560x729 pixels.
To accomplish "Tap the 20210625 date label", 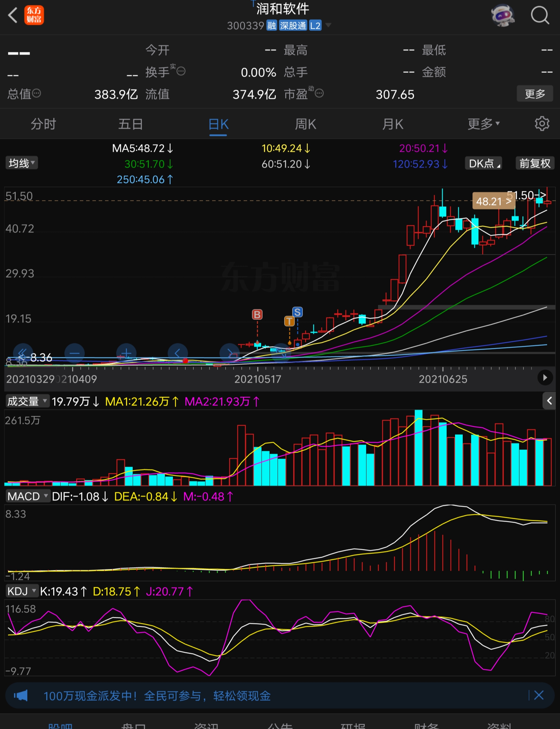I will coord(443,379).
